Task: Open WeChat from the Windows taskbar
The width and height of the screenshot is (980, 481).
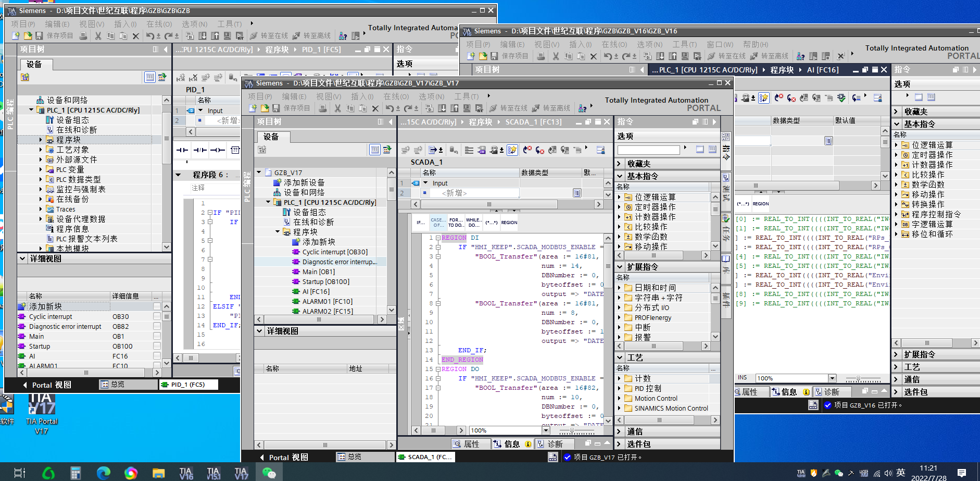Action: pyautogui.click(x=269, y=473)
